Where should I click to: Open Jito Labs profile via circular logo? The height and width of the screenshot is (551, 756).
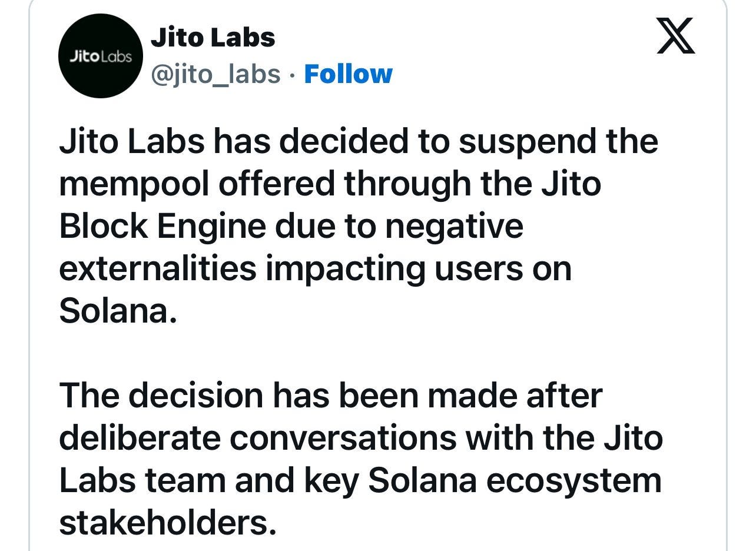click(101, 55)
